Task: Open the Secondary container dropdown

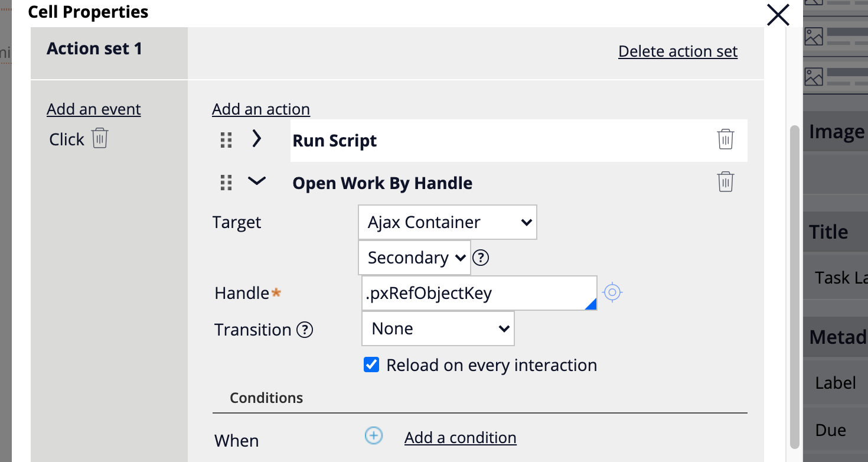Action: point(415,258)
